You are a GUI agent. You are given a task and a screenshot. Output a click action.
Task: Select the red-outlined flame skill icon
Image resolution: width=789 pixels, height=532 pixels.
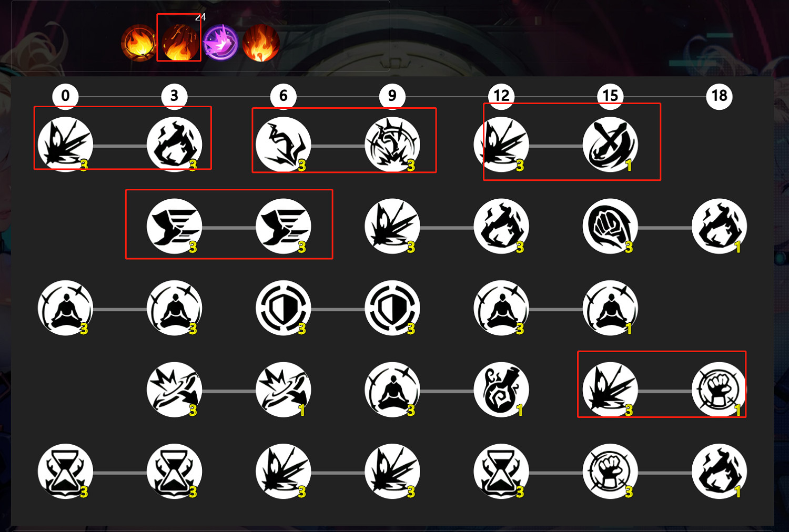[x=179, y=43]
